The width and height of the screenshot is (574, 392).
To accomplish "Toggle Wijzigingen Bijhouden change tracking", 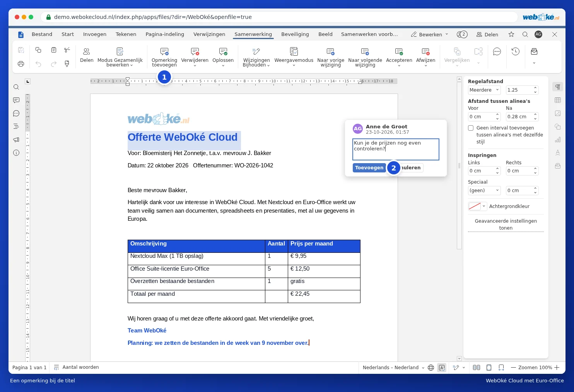I will click(x=256, y=57).
